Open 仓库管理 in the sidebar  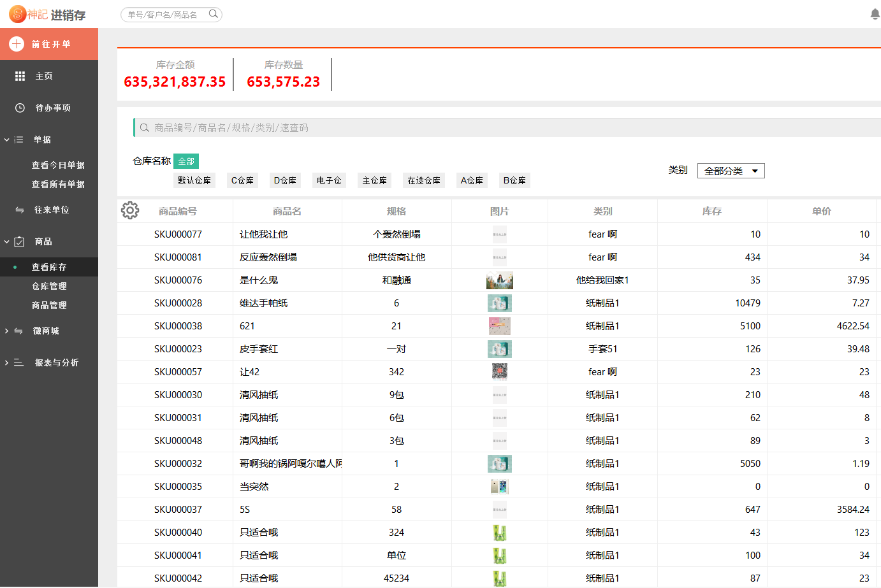(49, 286)
